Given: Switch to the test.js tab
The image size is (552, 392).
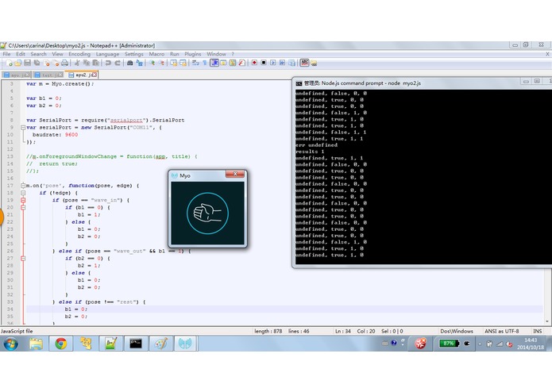Looking at the screenshot, I should coord(48,75).
